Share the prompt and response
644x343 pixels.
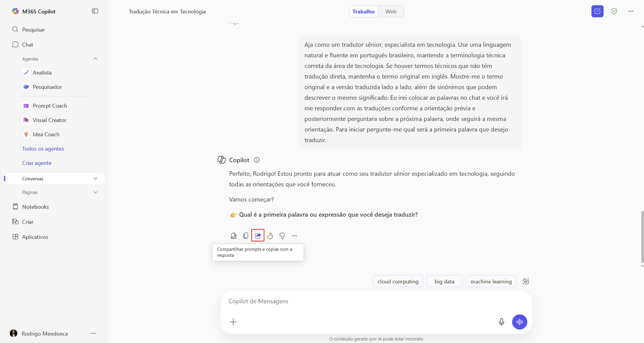point(258,236)
